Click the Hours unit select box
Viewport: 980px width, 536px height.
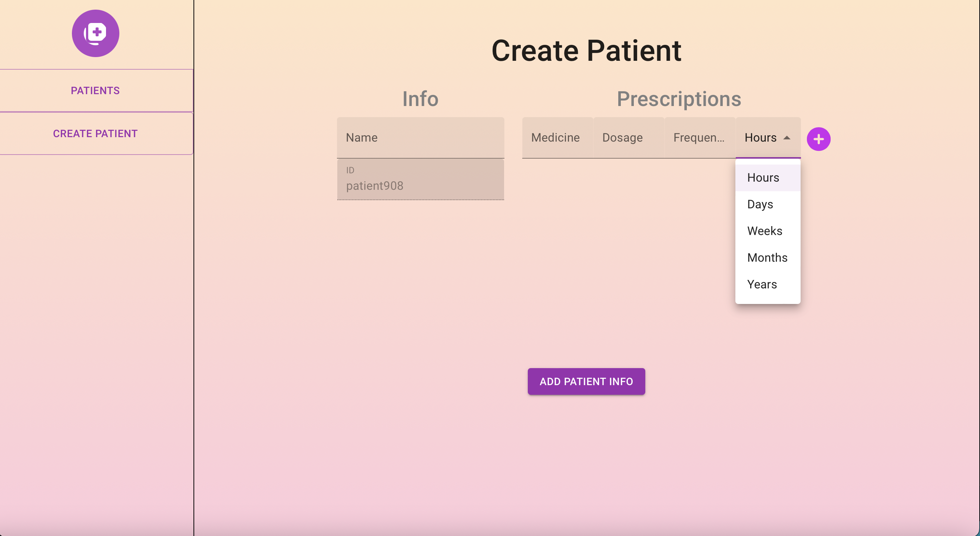pos(761,138)
